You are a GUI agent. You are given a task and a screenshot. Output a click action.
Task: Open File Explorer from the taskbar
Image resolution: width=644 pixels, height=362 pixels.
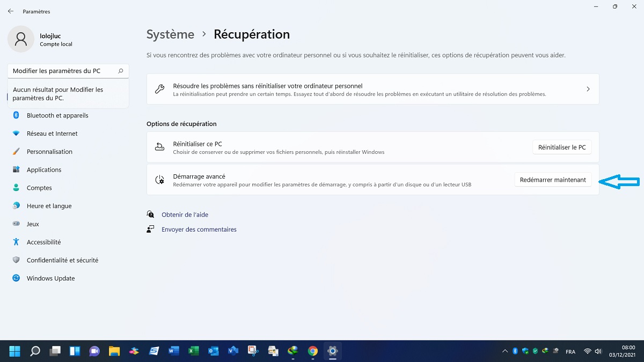tap(114, 351)
